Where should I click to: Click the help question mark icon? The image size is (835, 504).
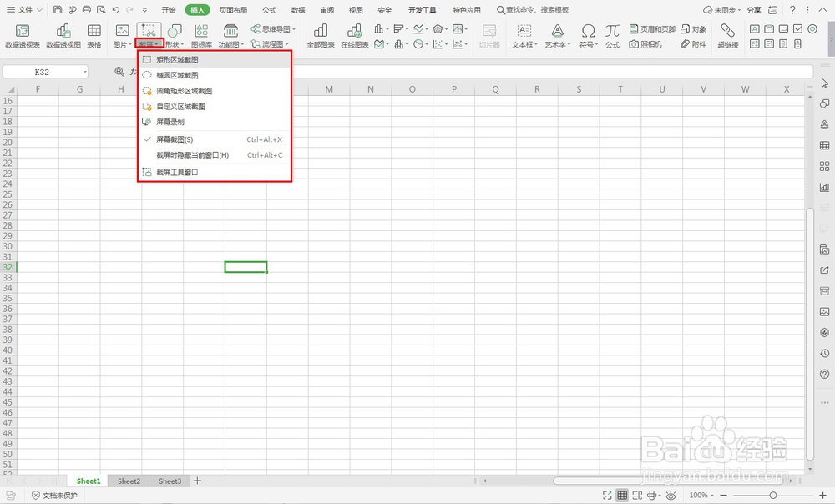792,9
